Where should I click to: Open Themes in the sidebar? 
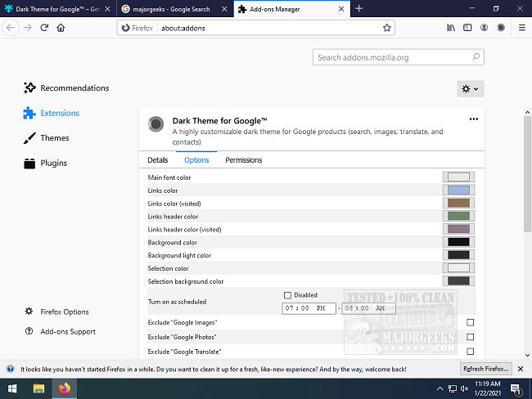click(x=54, y=138)
